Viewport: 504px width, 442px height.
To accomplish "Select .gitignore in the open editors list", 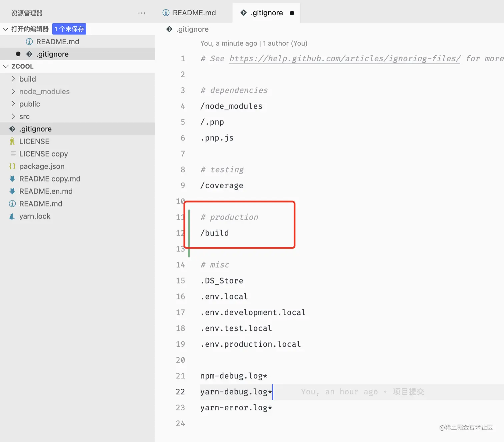I will click(x=77, y=54).
